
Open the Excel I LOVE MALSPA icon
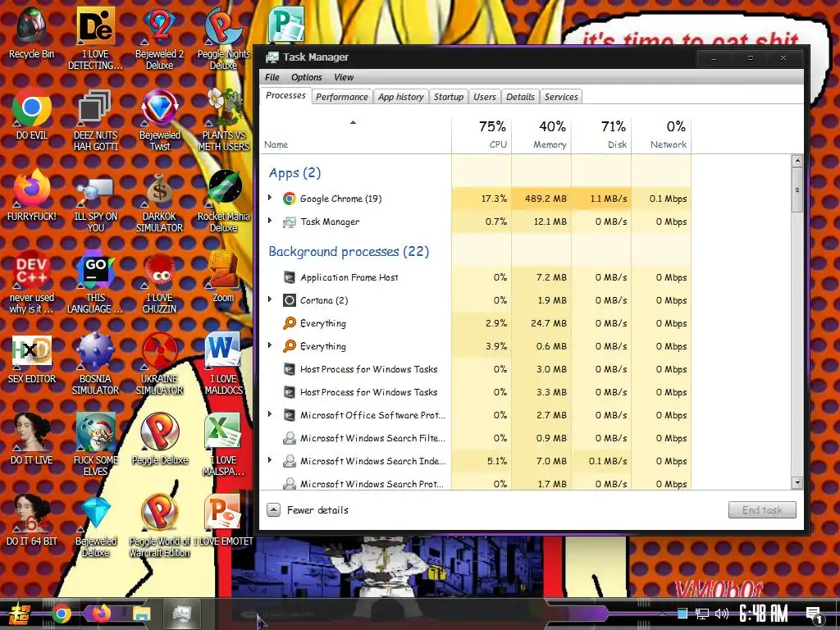(223, 445)
